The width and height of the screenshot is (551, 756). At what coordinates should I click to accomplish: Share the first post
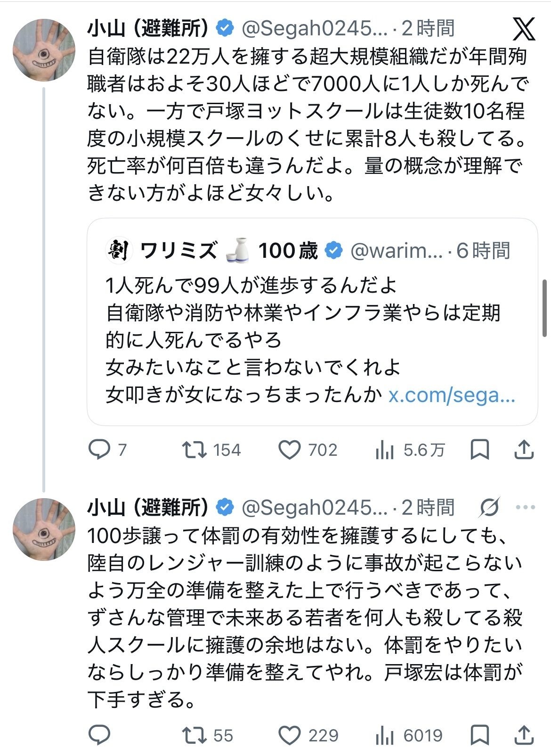coord(524,450)
